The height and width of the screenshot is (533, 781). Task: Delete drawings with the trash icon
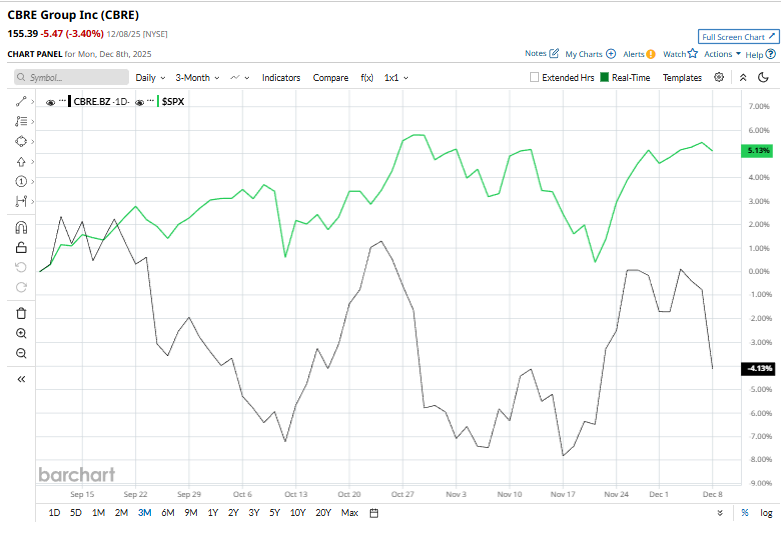pyautogui.click(x=21, y=313)
